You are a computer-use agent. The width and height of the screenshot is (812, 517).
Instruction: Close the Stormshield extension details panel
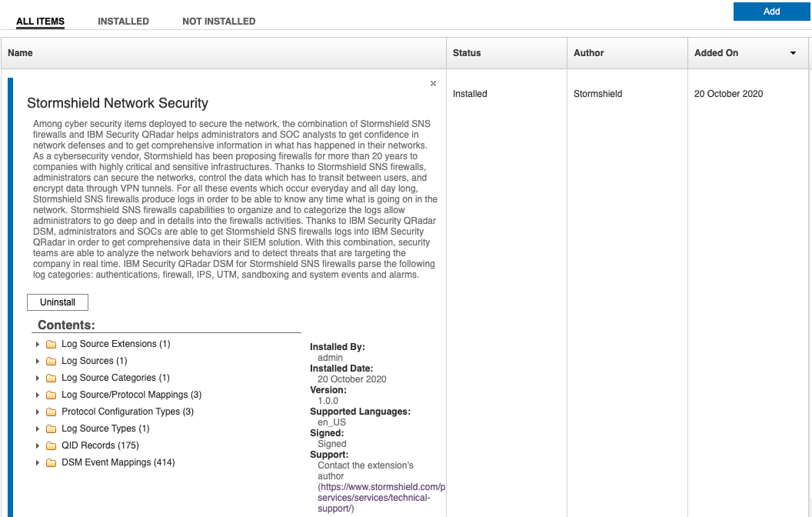tap(433, 84)
